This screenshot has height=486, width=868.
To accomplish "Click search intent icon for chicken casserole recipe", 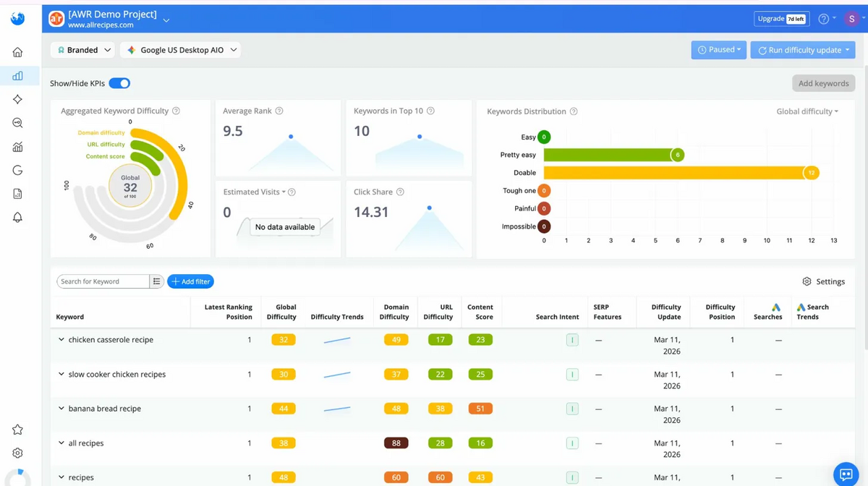I will tap(572, 340).
